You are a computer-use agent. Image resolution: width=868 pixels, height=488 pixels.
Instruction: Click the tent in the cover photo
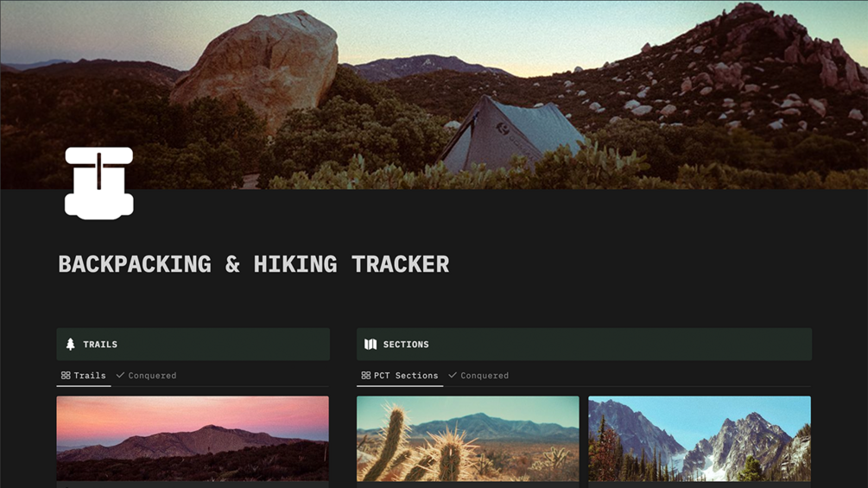pos(510,135)
